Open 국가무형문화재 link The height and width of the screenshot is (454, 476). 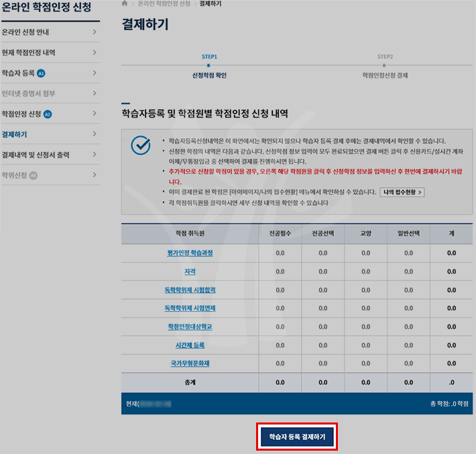[190, 363]
